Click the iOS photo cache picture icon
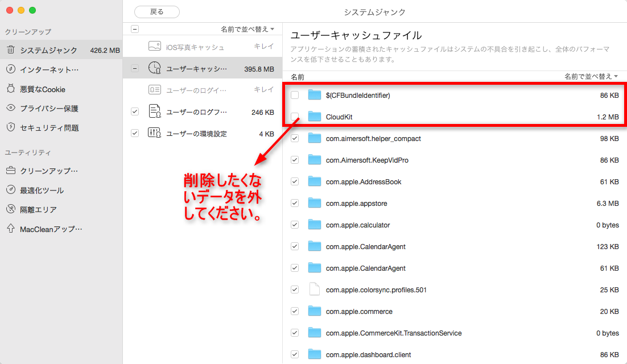627x364 pixels. point(155,46)
